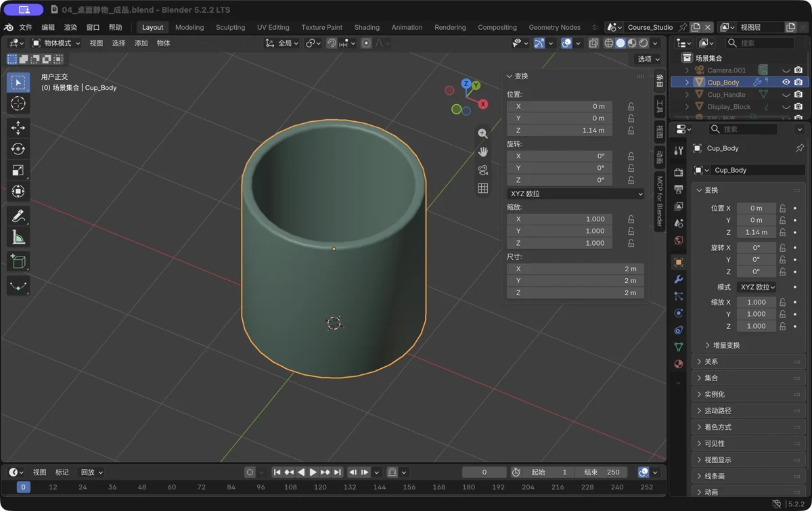812x511 pixels.
Task: Toggle snapping magnet in viewport header
Action: coord(332,43)
